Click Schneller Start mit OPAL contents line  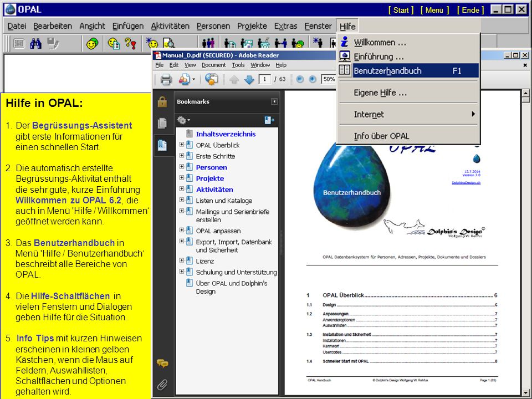click(x=402, y=361)
